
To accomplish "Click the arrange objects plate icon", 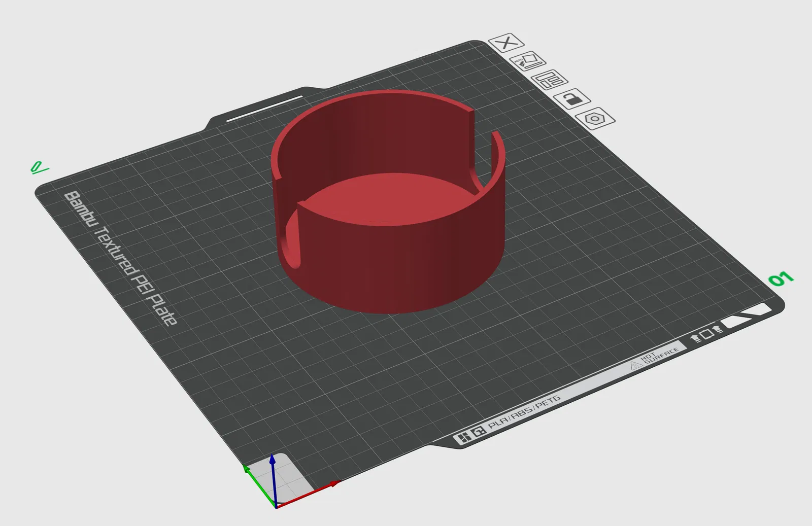I will click(550, 80).
